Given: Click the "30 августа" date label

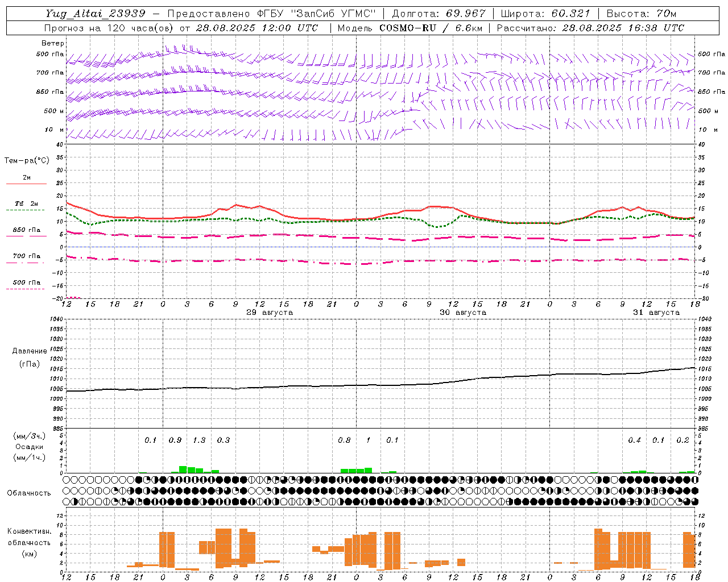Looking at the screenshot, I should (463, 313).
